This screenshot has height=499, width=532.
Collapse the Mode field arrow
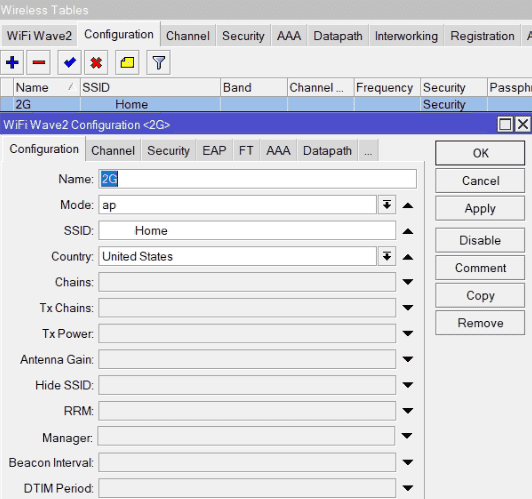[x=408, y=206]
